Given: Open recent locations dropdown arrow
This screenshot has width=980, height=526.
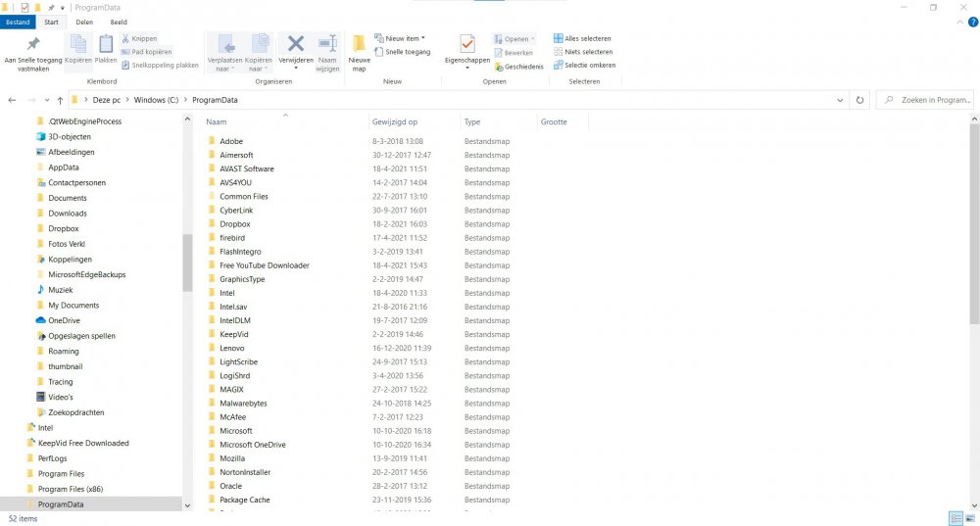Looking at the screenshot, I should pos(47,100).
